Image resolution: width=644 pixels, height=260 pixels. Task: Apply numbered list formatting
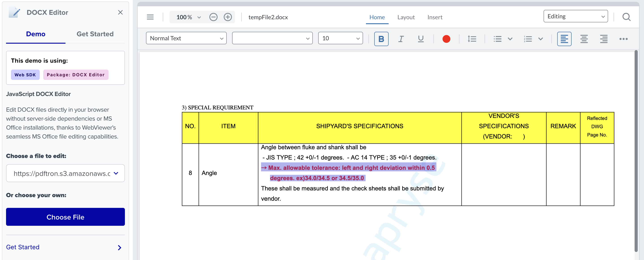[528, 39]
